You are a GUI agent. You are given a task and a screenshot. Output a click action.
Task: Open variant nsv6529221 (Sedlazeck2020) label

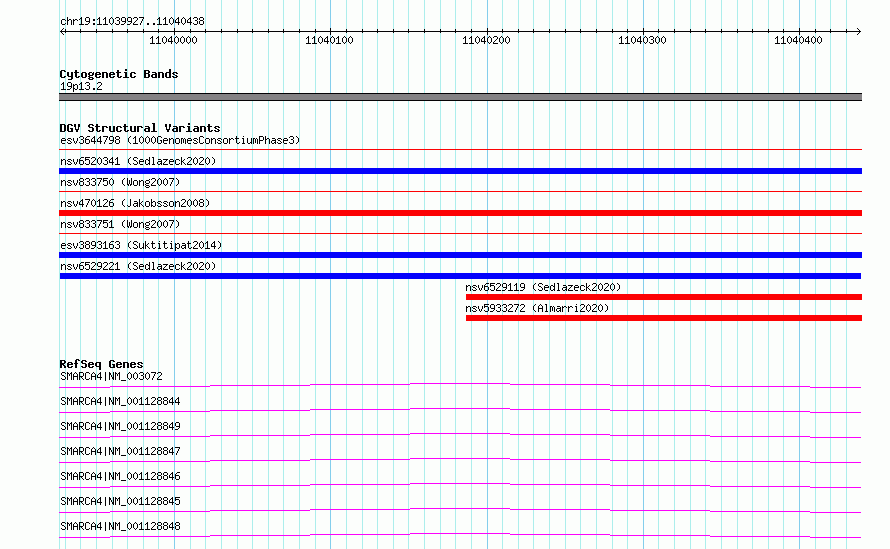tap(138, 266)
